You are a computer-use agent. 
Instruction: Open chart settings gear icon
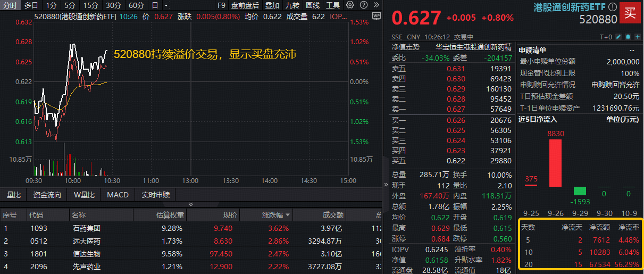[350, 5]
